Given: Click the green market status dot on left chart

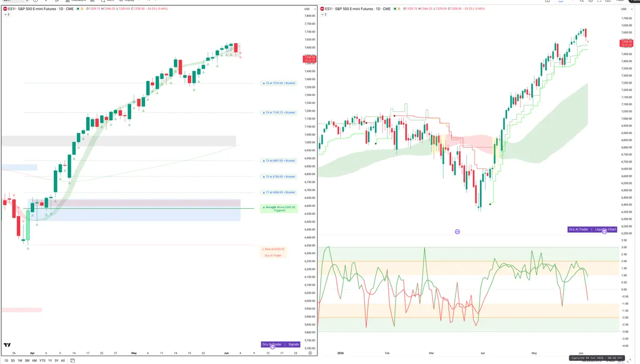Looking at the screenshot, I should 78,9.
